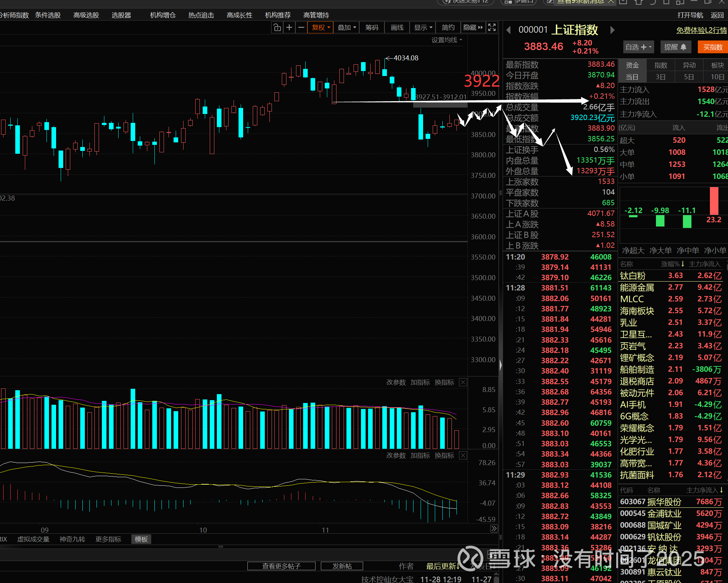The height and width of the screenshot is (583, 728).
Task: Select 钛白粉 sector row in list
Action: coord(633,276)
